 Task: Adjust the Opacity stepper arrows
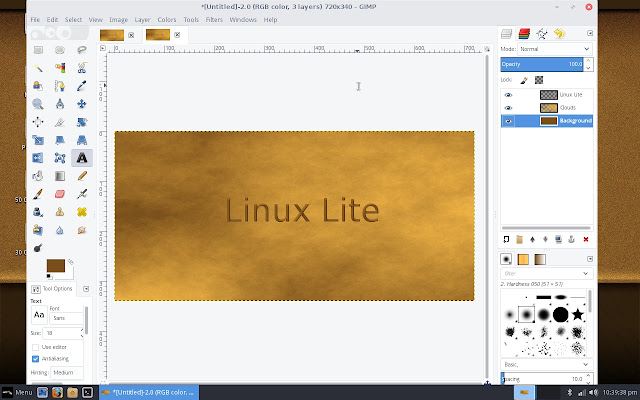pyautogui.click(x=588, y=64)
